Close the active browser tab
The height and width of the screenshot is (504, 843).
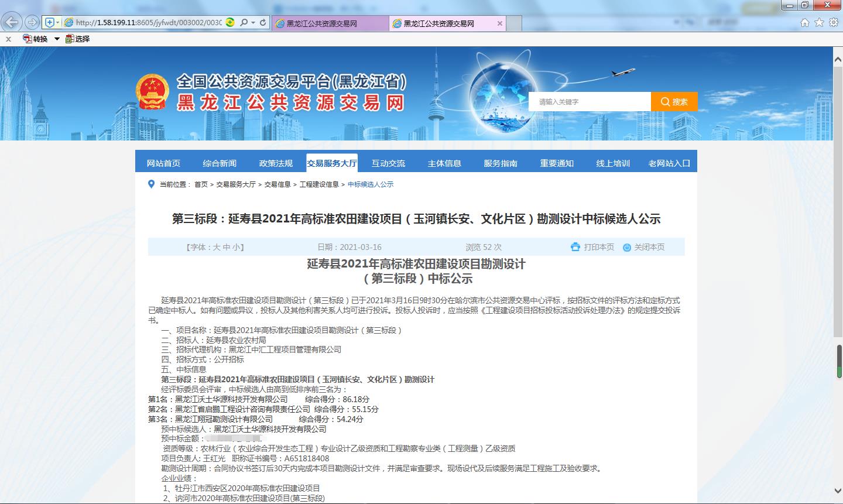tap(499, 24)
